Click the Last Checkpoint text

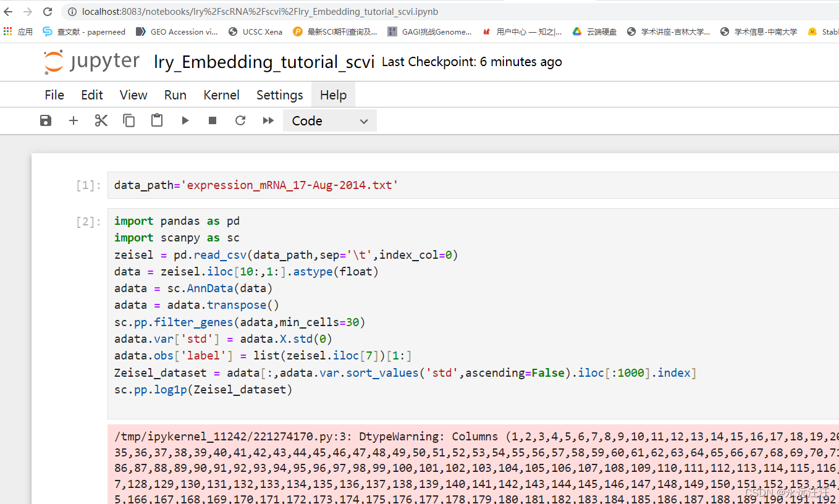472,62
